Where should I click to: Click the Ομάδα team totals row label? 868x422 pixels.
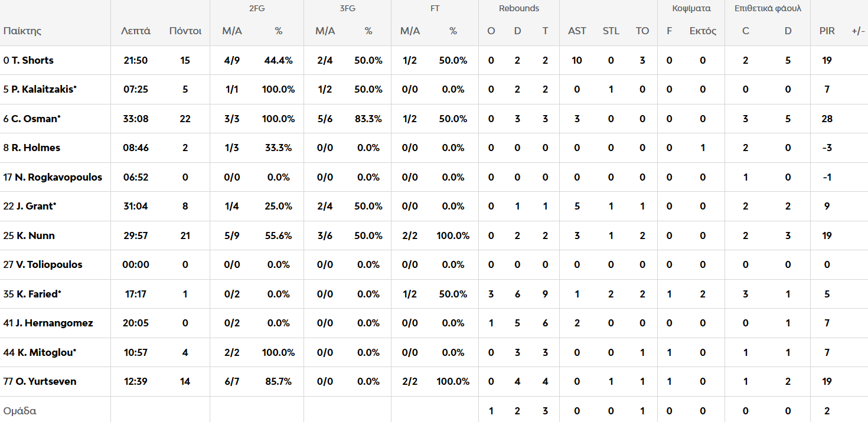coord(19,411)
